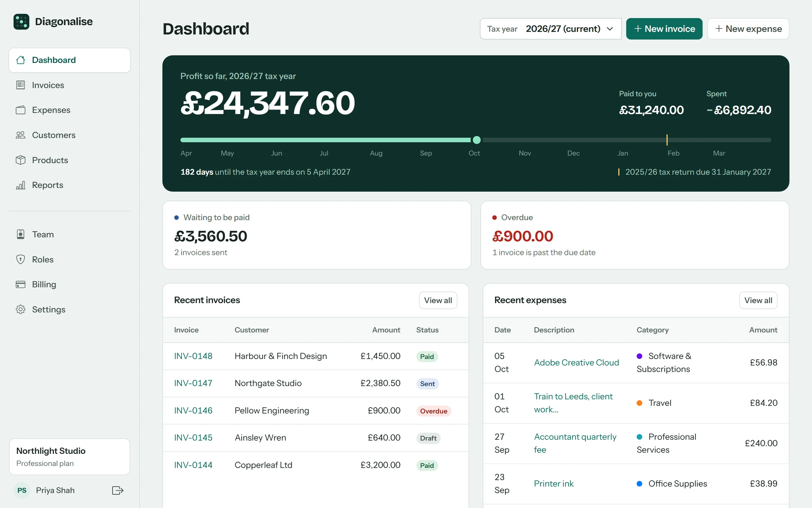Click the Products box icon
This screenshot has width=812, height=508.
(21, 160)
